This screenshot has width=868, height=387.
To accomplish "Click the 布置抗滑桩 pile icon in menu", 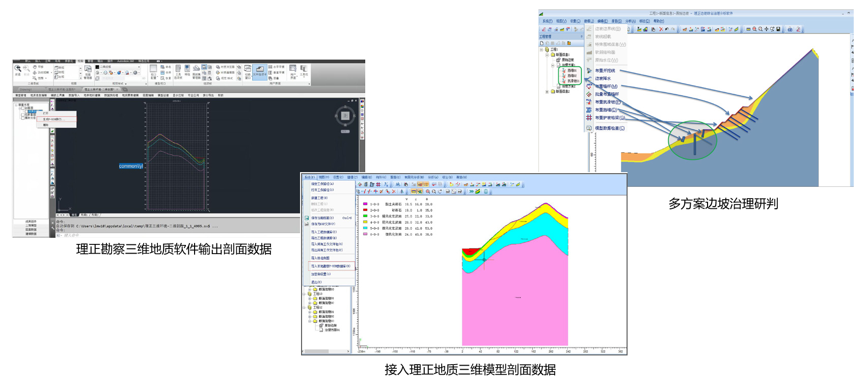I will point(589,102).
